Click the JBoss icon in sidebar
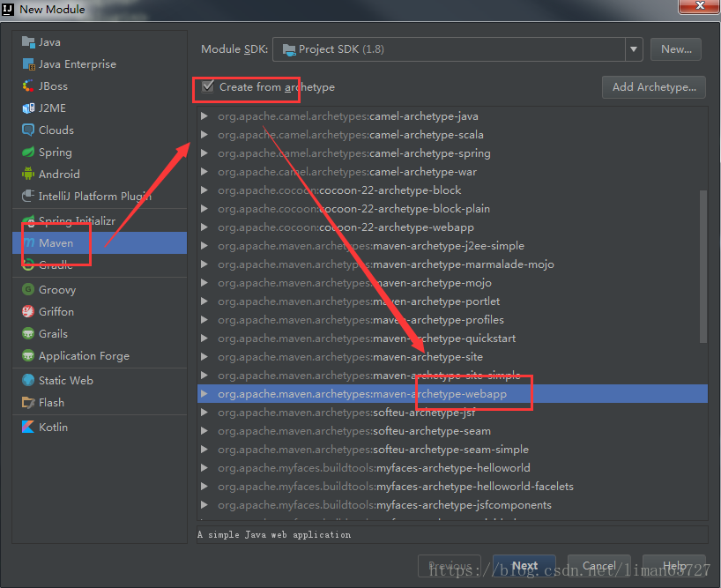The image size is (721, 588). click(x=28, y=86)
